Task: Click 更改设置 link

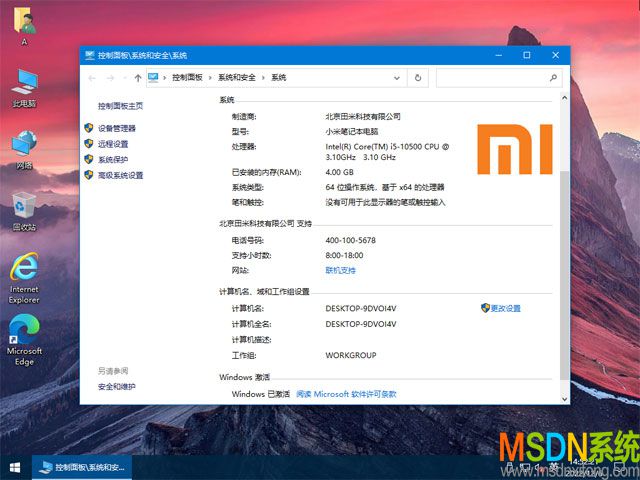Action: pyautogui.click(x=506, y=308)
